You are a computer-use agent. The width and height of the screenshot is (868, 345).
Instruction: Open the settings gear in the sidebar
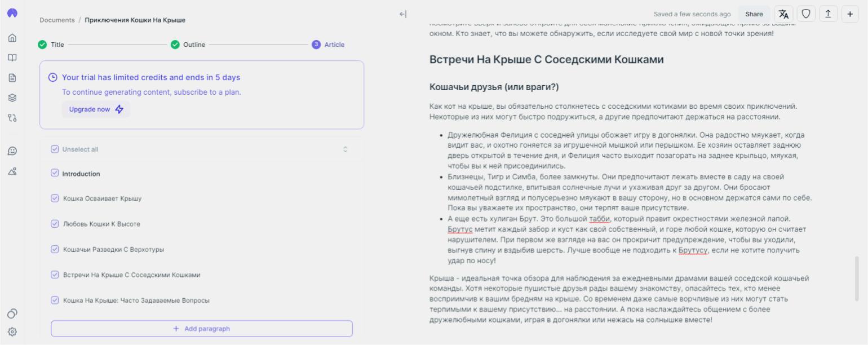tap(12, 332)
